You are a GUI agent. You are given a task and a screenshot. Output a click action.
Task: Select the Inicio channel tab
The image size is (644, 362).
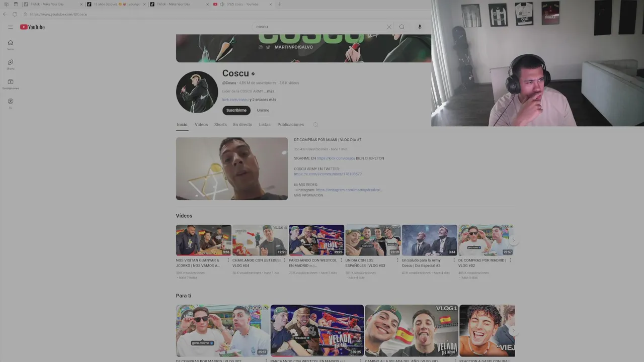(182, 125)
